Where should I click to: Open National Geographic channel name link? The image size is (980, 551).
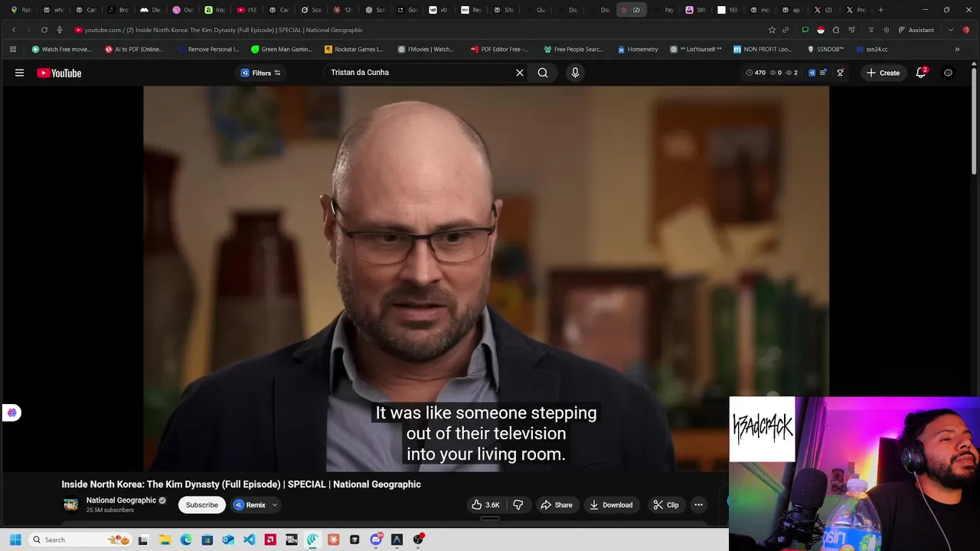(x=121, y=500)
